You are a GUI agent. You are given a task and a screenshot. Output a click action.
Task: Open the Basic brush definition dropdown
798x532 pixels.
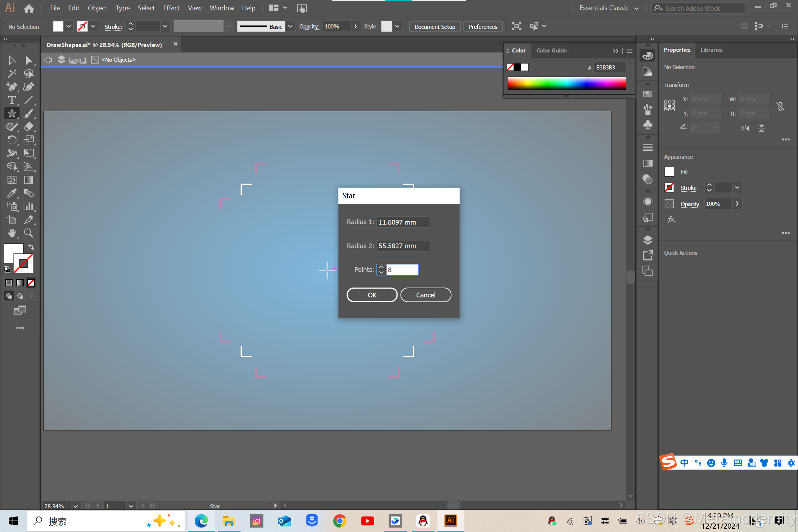point(290,26)
